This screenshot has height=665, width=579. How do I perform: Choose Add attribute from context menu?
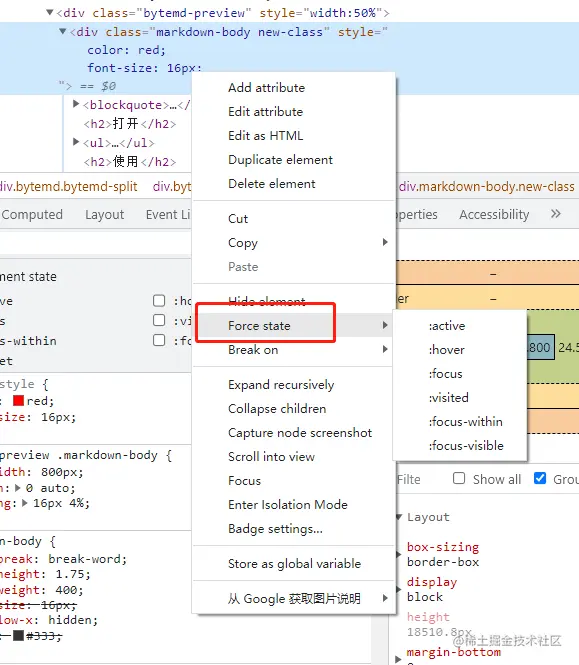[294, 88]
